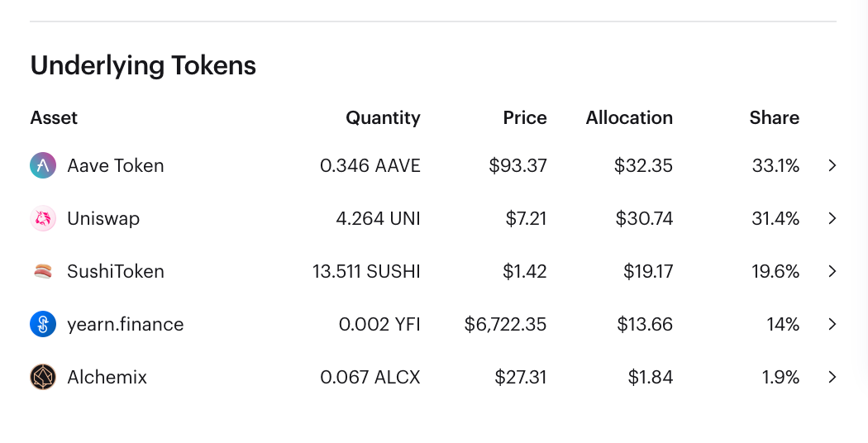Viewport: 868px width, 443px height.
Task: Click the Alchemix logo icon
Action: point(43,377)
